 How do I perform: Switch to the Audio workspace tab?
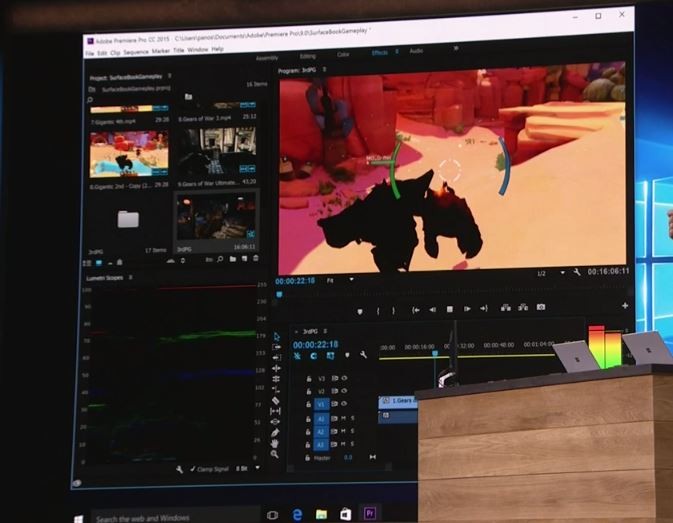pos(416,51)
